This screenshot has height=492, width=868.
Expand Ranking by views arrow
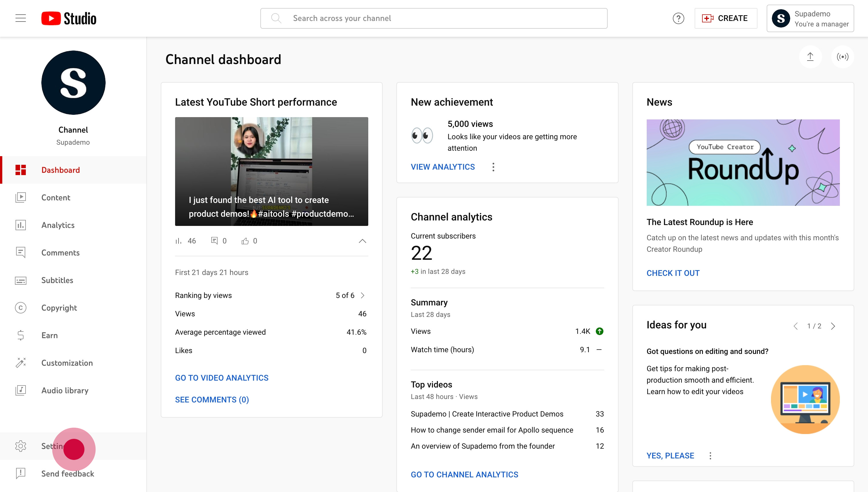(363, 295)
